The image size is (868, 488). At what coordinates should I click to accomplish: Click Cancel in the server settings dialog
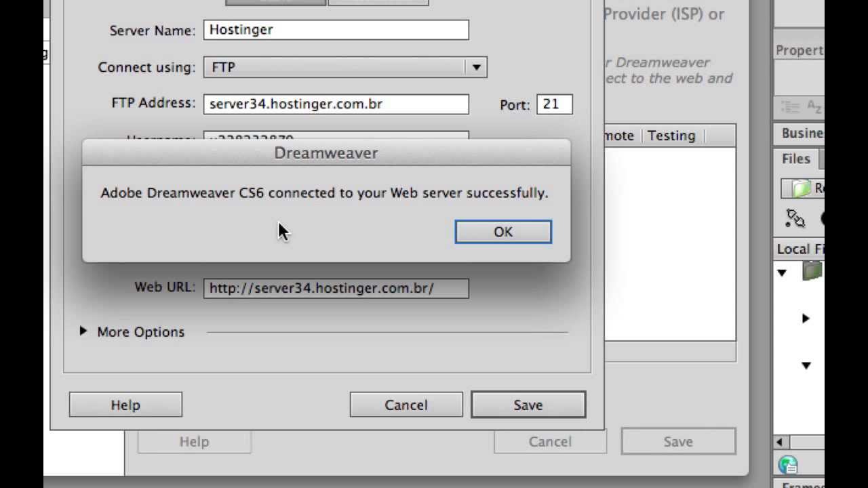click(x=406, y=405)
